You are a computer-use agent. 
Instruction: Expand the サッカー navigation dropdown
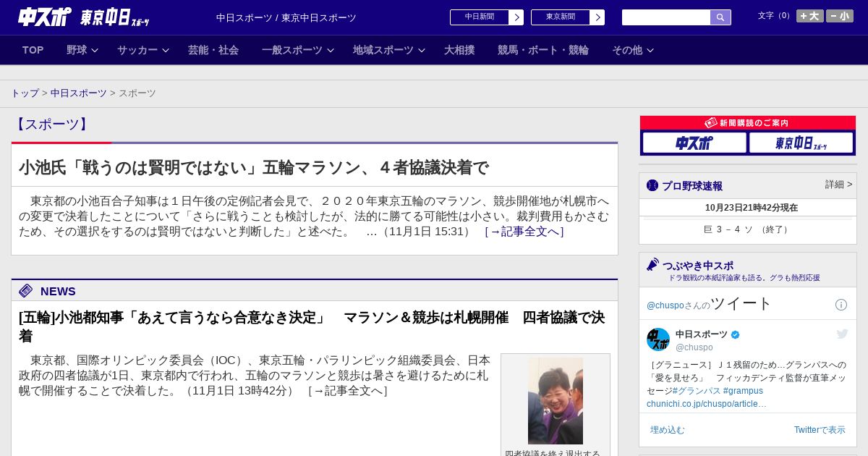pyautogui.click(x=143, y=50)
